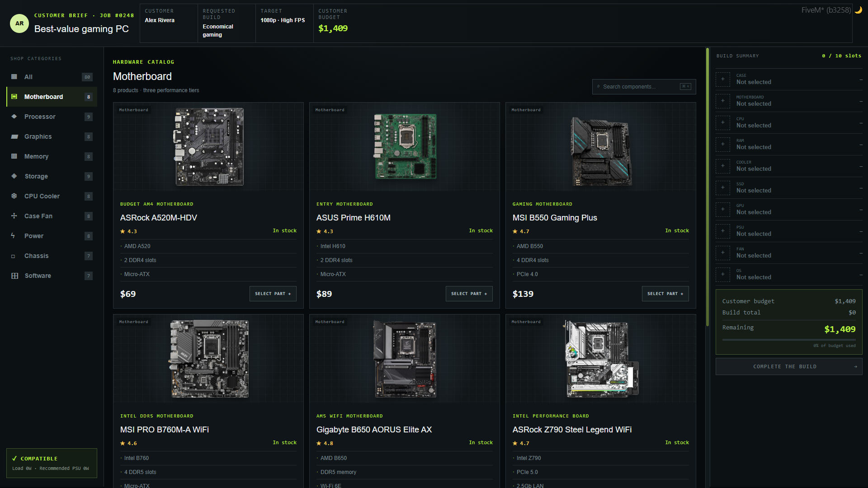The width and height of the screenshot is (868, 488).
Task: Click the Complete the Build button
Action: click(x=789, y=366)
